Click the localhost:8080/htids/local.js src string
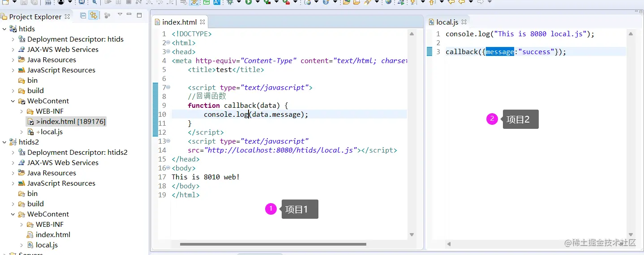Image resolution: width=644 pixels, height=255 pixels. [x=281, y=150]
